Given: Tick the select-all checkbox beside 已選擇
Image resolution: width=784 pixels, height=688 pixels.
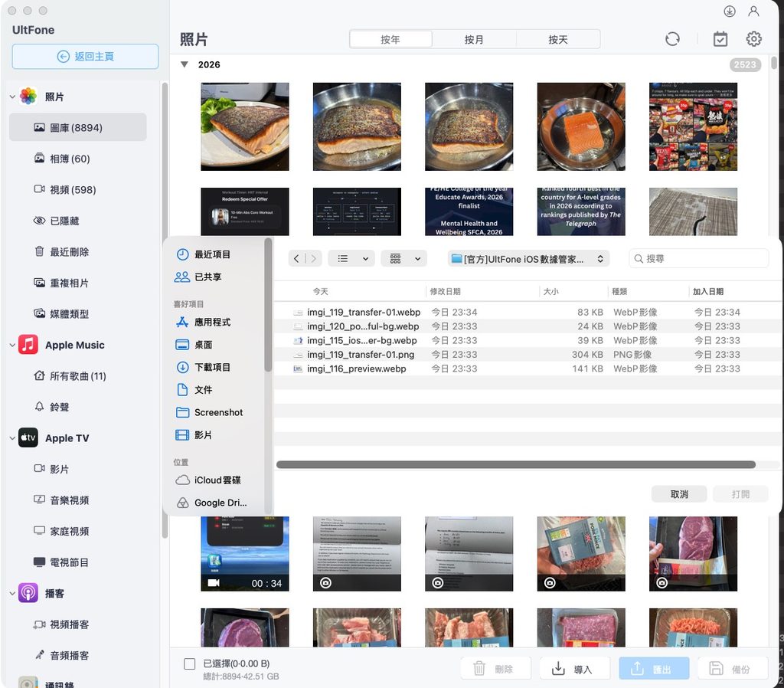Looking at the screenshot, I should pyautogui.click(x=190, y=663).
